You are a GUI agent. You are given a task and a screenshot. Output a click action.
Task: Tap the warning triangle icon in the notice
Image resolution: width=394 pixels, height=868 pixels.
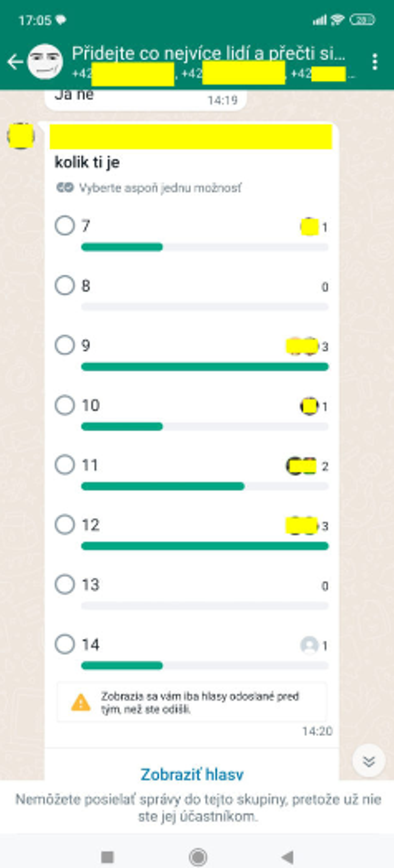(x=81, y=702)
